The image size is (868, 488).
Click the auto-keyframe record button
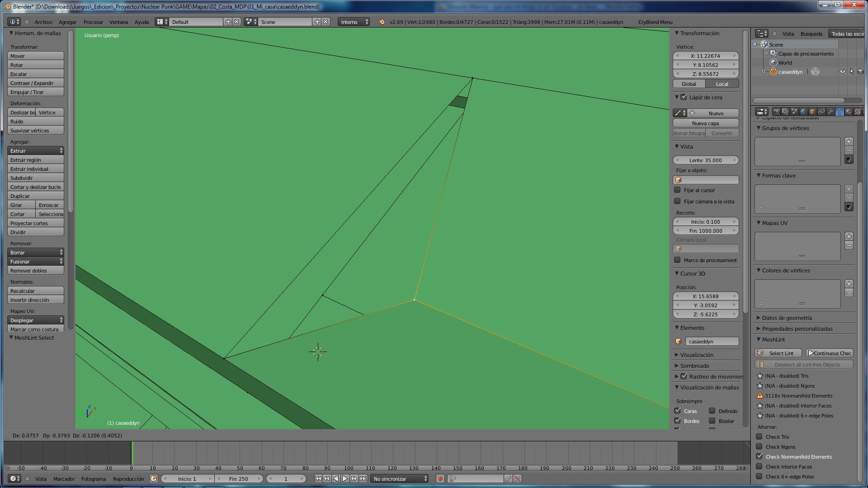tap(440, 479)
